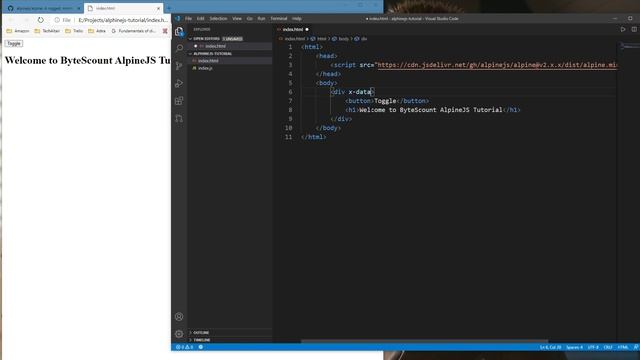640x360 pixels.
Task: Change encoding via UTF-8 status item
Action: [x=593, y=347]
